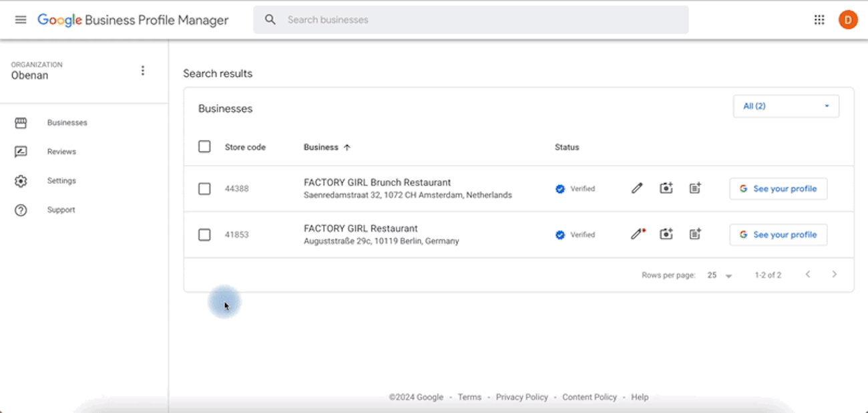Open the rows per page dropdown
Viewport: 868px width, 413px height.
point(720,275)
